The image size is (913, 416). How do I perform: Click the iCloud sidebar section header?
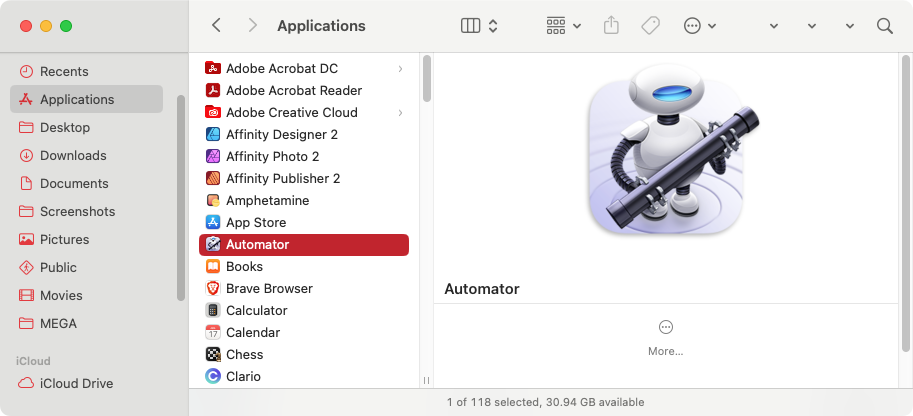point(33,361)
